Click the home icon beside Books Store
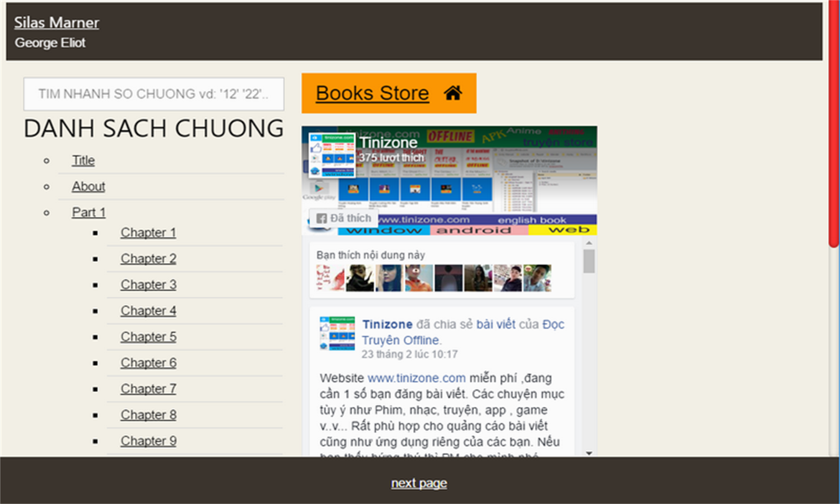Viewport: 840px width, 504px height. tap(453, 93)
